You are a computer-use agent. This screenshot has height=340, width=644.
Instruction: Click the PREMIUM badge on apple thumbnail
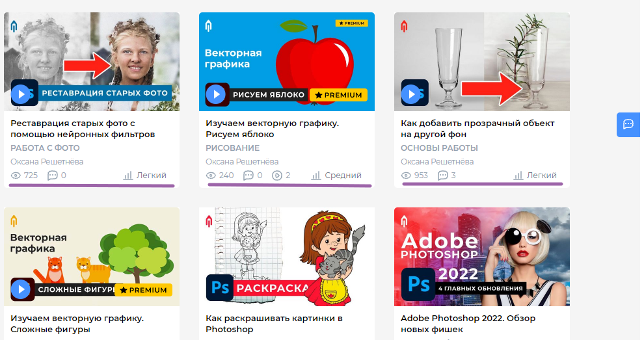pyautogui.click(x=338, y=95)
